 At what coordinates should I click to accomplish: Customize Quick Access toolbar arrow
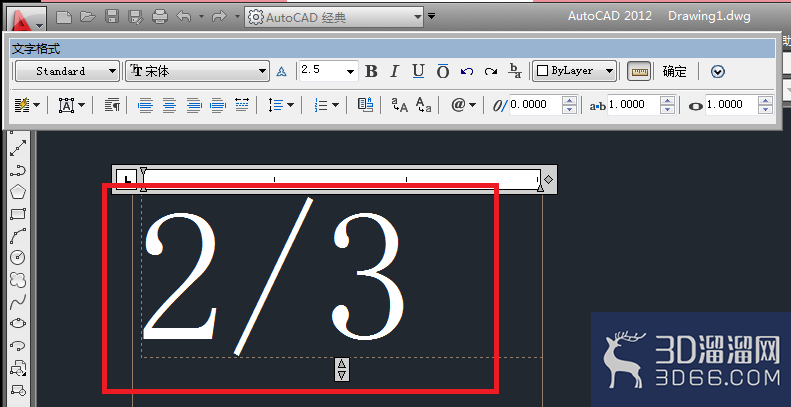431,16
